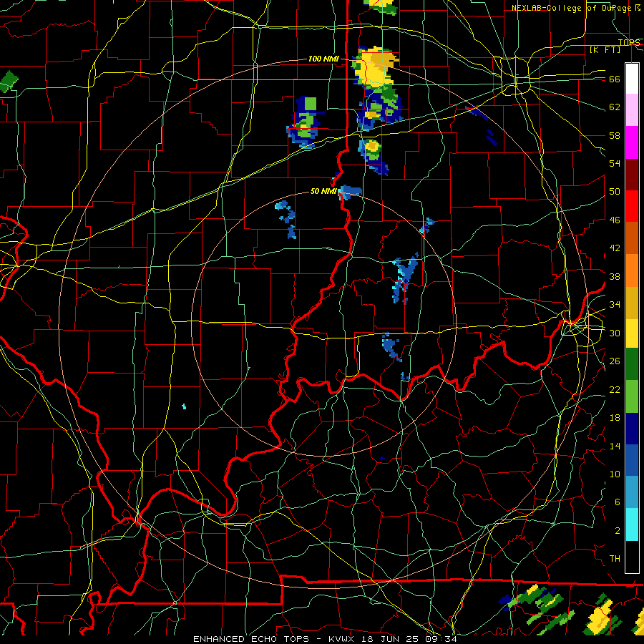Select the 66 value on the legend
The width and height of the screenshot is (644, 644).
pos(615,79)
